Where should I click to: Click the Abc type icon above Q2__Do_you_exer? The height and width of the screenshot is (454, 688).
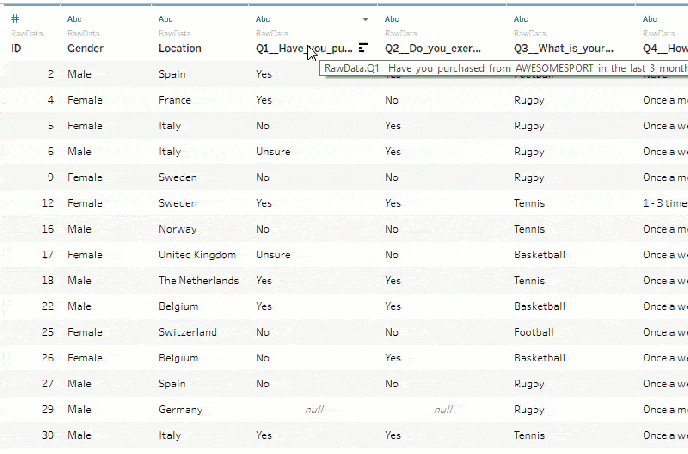pos(392,19)
